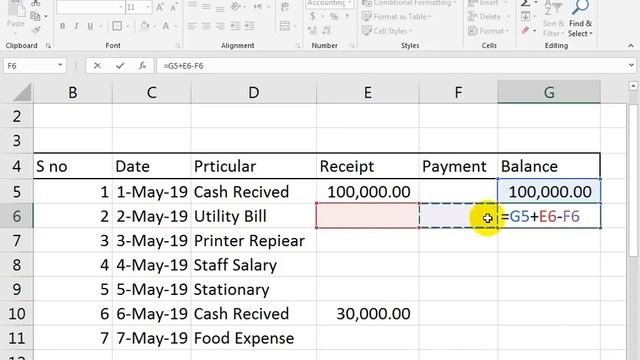Confirm formula with the checkmark icon
The height and width of the screenshot is (360, 640).
point(120,65)
